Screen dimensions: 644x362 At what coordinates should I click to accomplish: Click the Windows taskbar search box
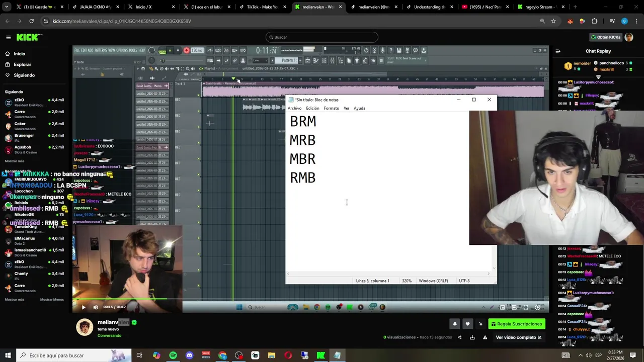point(73,355)
